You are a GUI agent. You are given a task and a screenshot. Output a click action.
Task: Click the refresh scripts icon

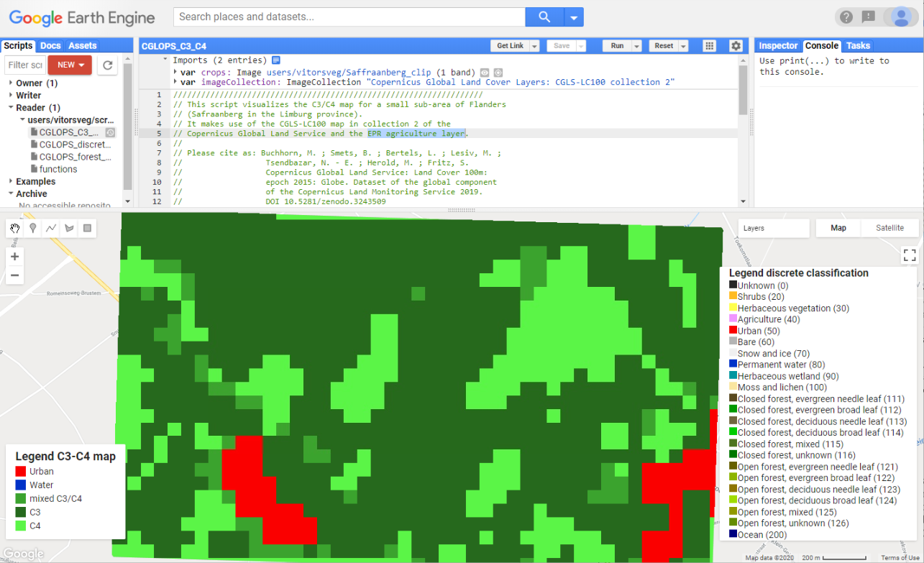point(107,65)
